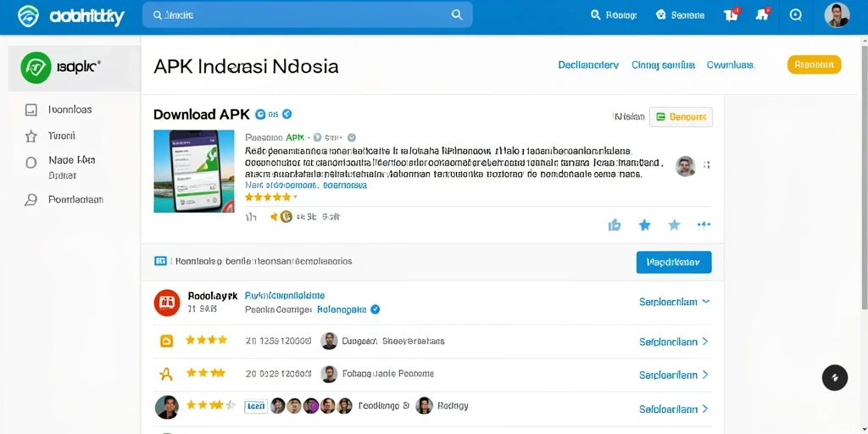Image resolution: width=868 pixels, height=434 pixels.
Task: Open the Cinnag senlas tab
Action: coord(663,64)
